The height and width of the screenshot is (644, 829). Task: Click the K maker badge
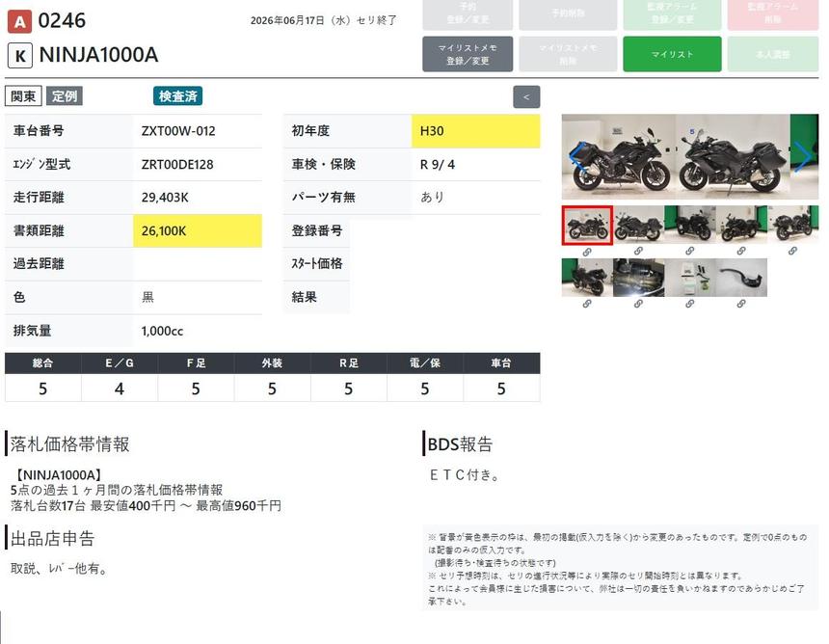[20, 56]
